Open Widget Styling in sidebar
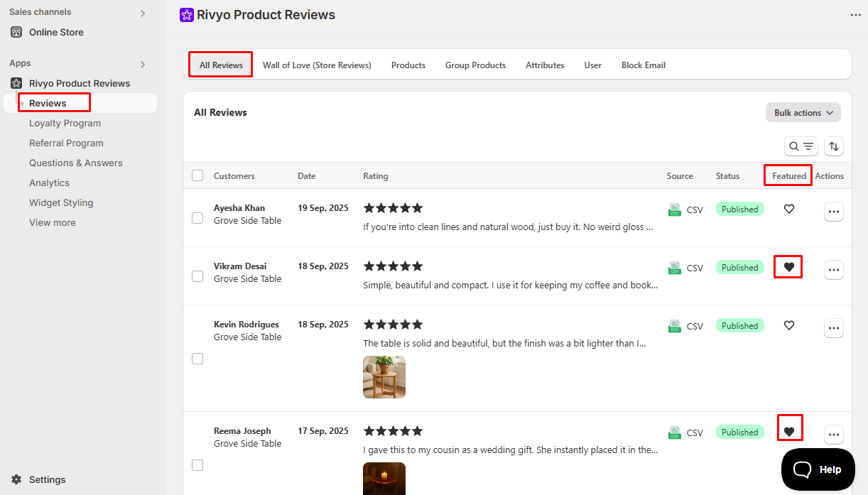This screenshot has width=868, height=495. 61,202
